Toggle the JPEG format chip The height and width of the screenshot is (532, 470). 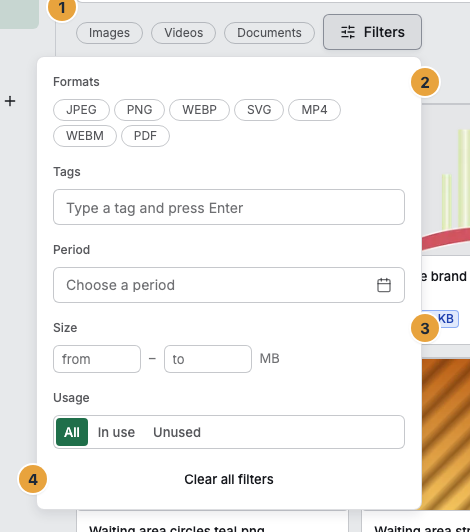pos(81,110)
